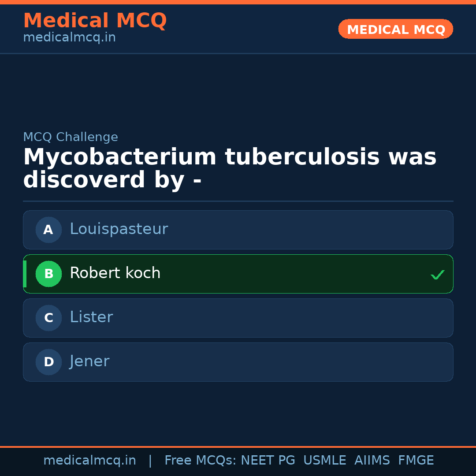Image resolution: width=476 pixels, height=476 pixels.
Task: Select the circular C badge icon
Action: click(48, 318)
